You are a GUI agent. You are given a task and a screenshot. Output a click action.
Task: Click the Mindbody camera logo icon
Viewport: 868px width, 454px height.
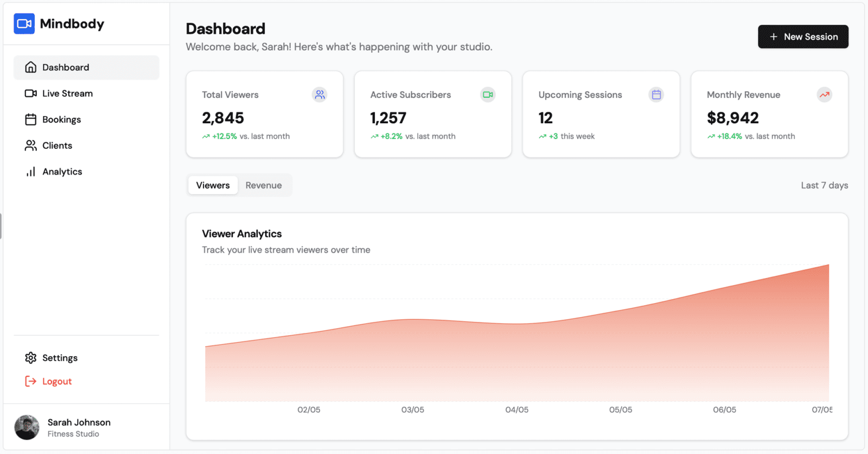[24, 24]
